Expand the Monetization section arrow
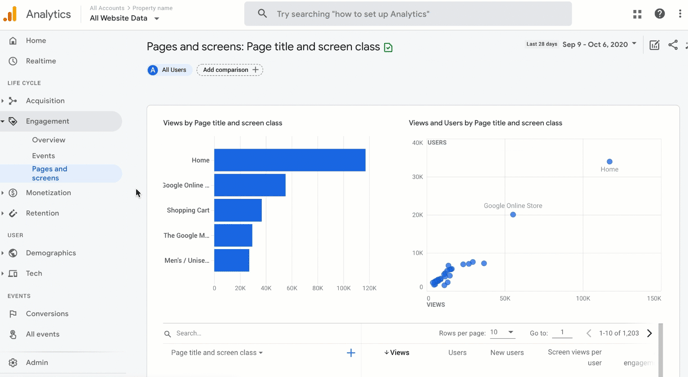 pos(3,193)
